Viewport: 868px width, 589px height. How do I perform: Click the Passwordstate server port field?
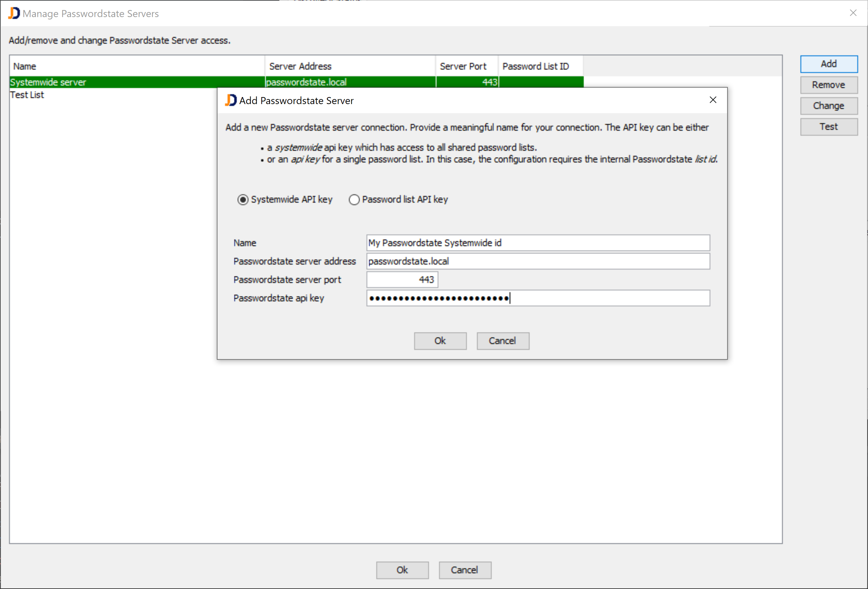402,279
